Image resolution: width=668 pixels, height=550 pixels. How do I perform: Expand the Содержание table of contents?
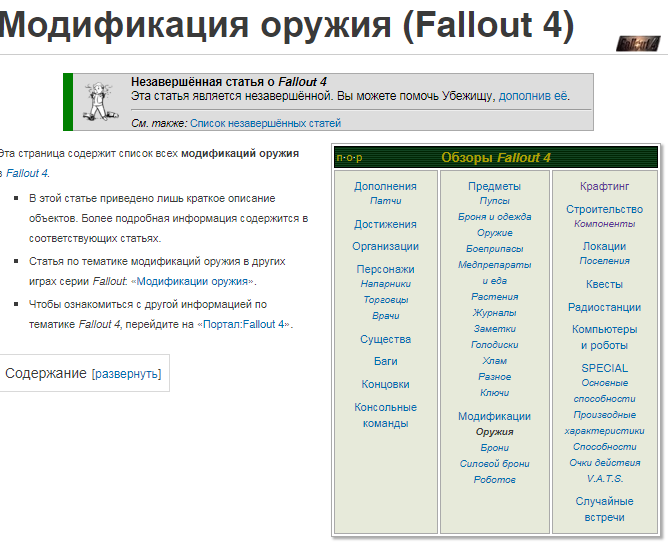(127, 374)
